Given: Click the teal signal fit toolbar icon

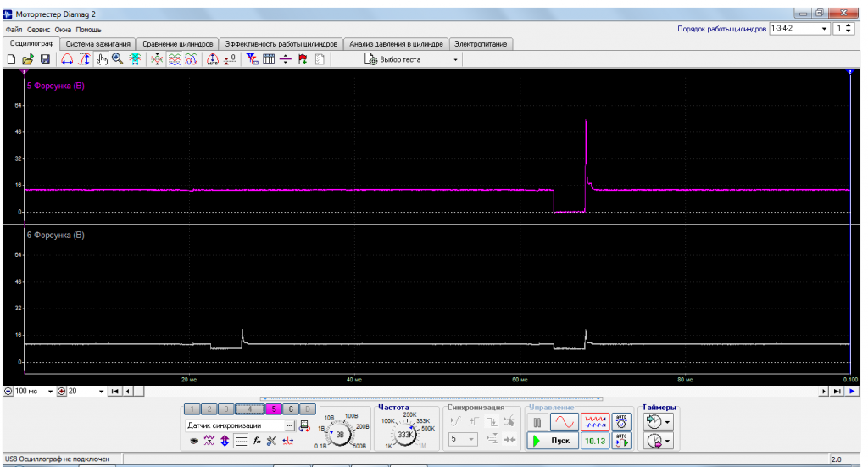Looking at the screenshot, I should pos(135,59).
